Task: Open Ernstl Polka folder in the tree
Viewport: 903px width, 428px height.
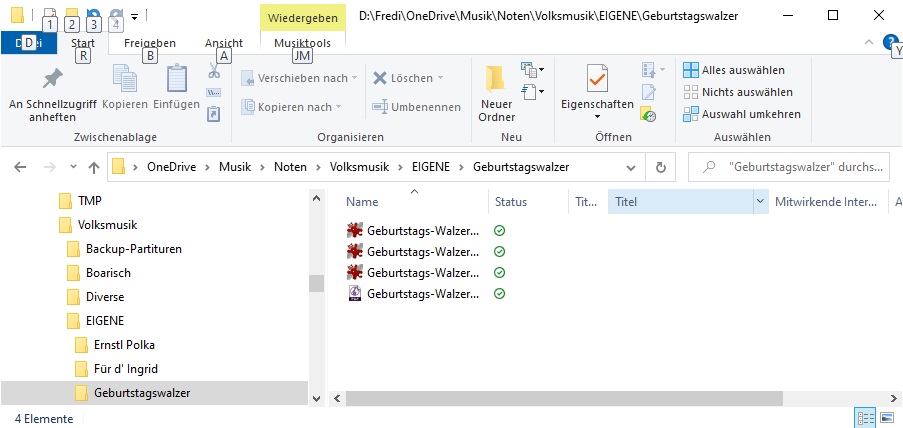Action: [x=124, y=345]
